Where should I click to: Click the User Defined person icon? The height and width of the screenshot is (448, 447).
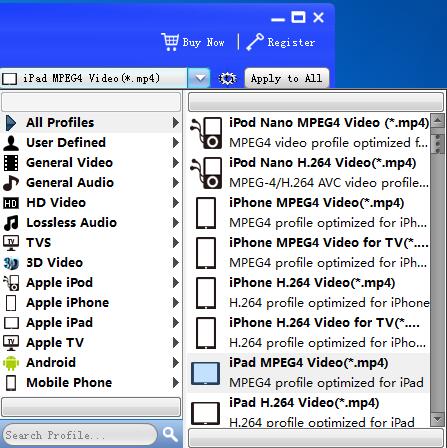(11, 143)
